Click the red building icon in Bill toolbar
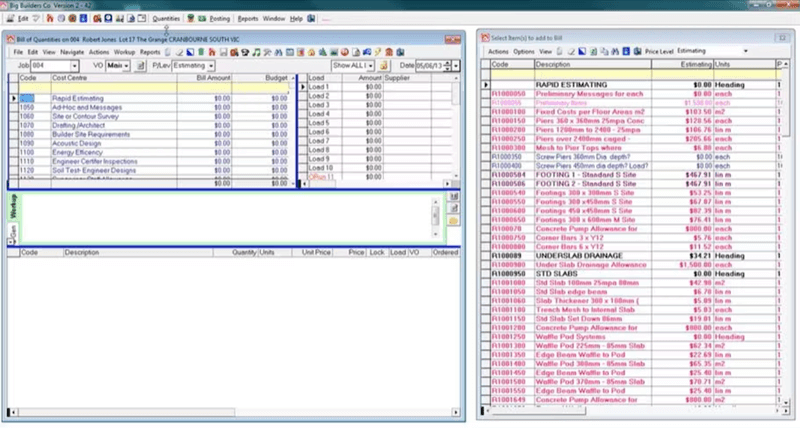Screen dimensions: 800x428 389,52
